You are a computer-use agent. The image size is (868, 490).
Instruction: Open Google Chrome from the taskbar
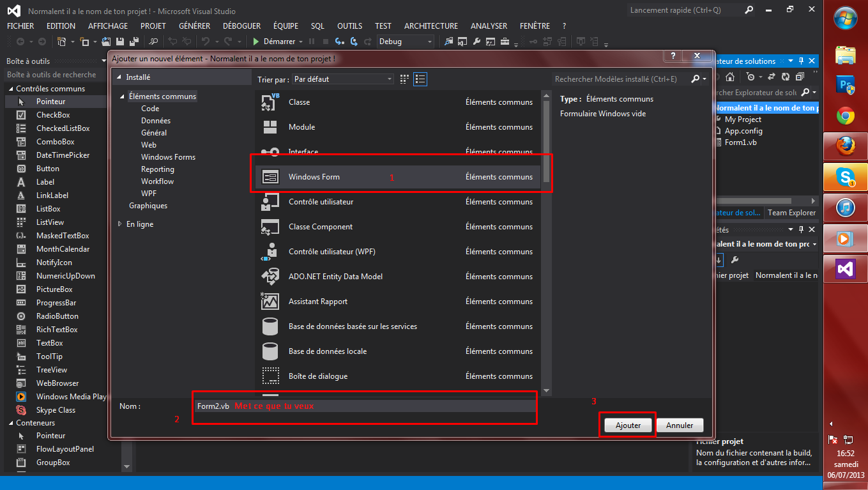pyautogui.click(x=845, y=116)
